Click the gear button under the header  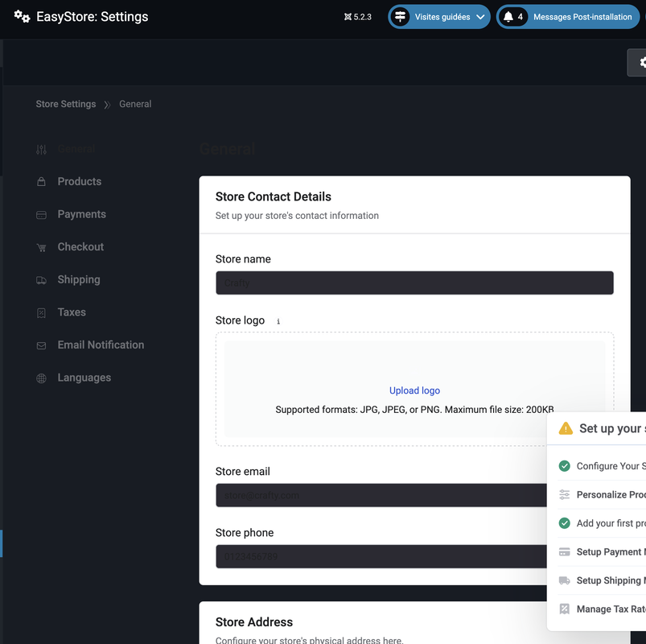(636, 63)
